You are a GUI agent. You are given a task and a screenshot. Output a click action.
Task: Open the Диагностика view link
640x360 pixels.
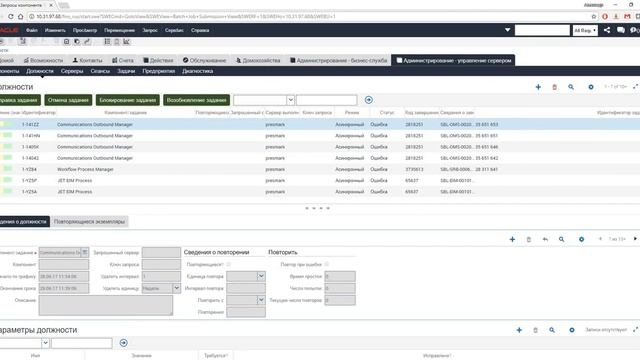[x=198, y=71]
